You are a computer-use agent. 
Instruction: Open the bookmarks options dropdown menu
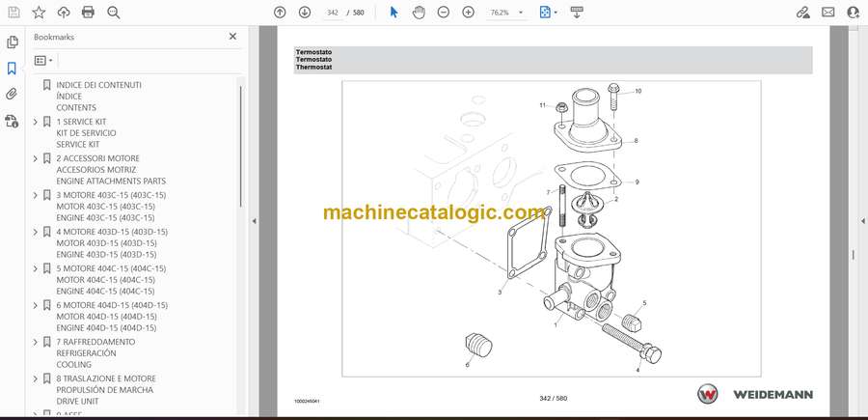point(43,60)
